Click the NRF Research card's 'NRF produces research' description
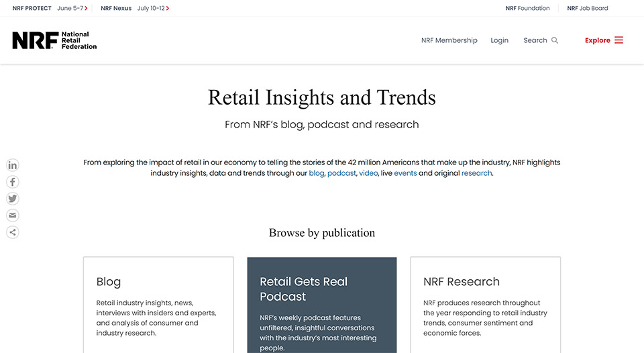Screen dimensions: 644x353 [x=486, y=318]
